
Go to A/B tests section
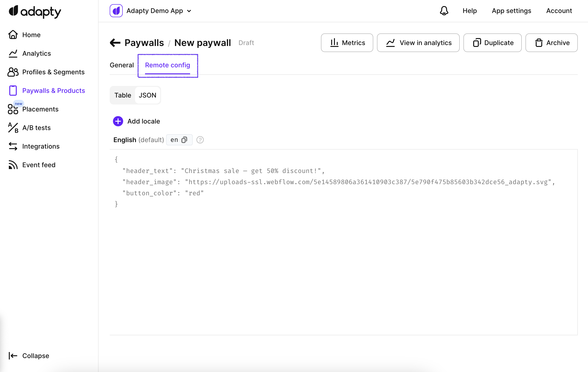pyautogui.click(x=36, y=128)
